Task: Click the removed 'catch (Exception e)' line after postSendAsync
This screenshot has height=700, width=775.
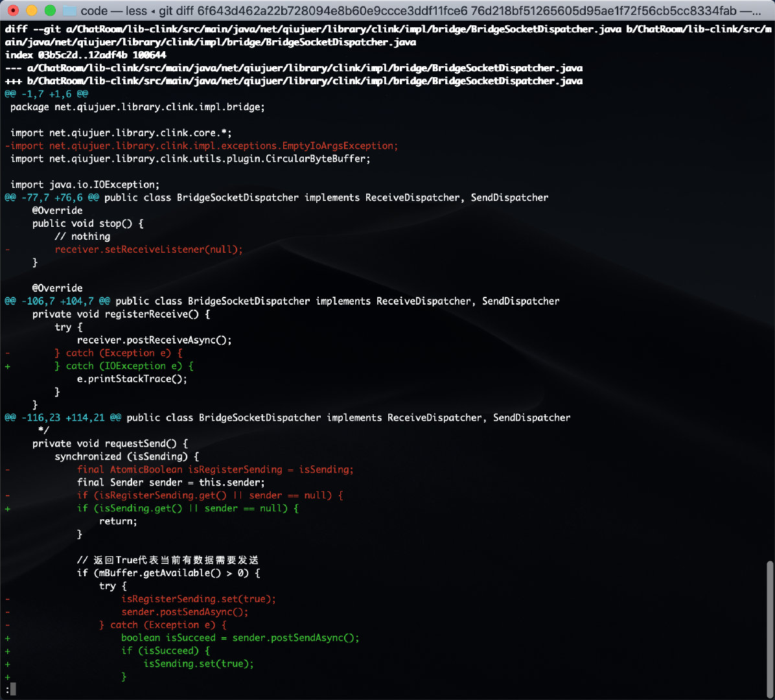Action: pyautogui.click(x=163, y=625)
